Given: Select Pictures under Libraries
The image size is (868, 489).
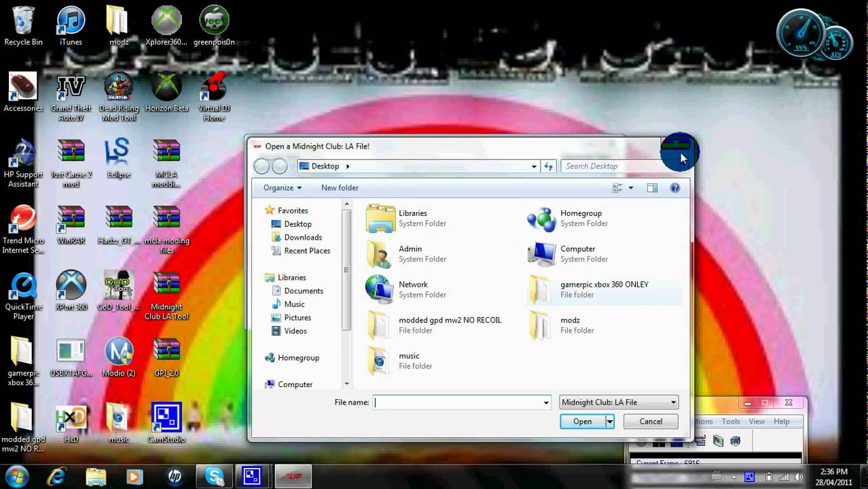Looking at the screenshot, I should coord(291,318).
